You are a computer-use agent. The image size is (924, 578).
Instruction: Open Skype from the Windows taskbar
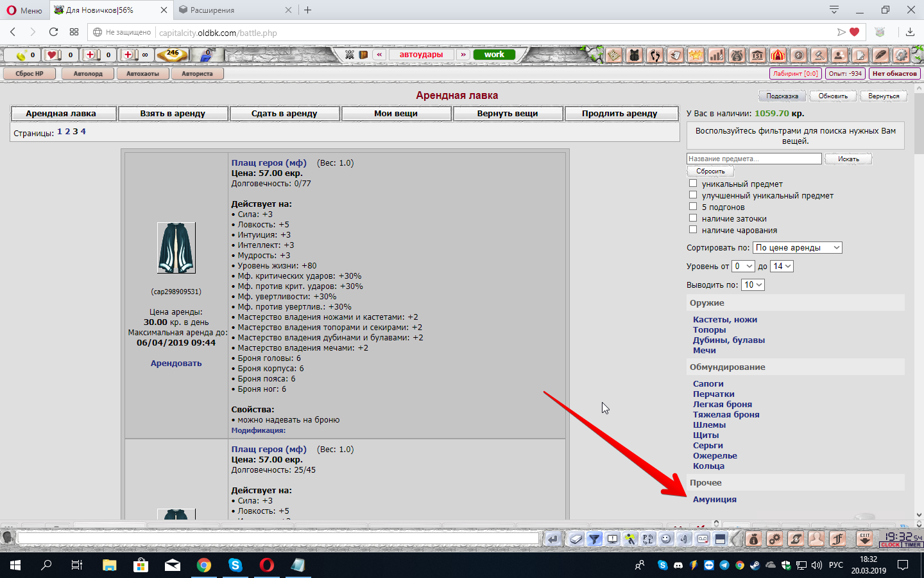pyautogui.click(x=235, y=565)
